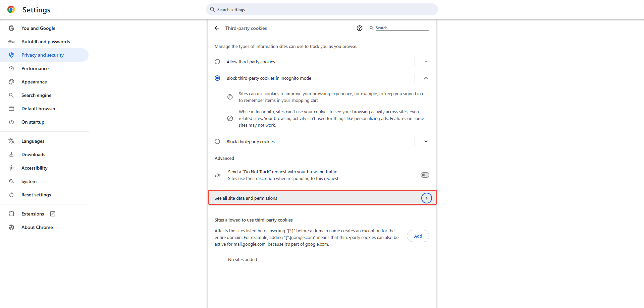Image resolution: width=644 pixels, height=308 pixels.
Task: Select the Allow third-party cookies radio button
Action: pyautogui.click(x=217, y=62)
